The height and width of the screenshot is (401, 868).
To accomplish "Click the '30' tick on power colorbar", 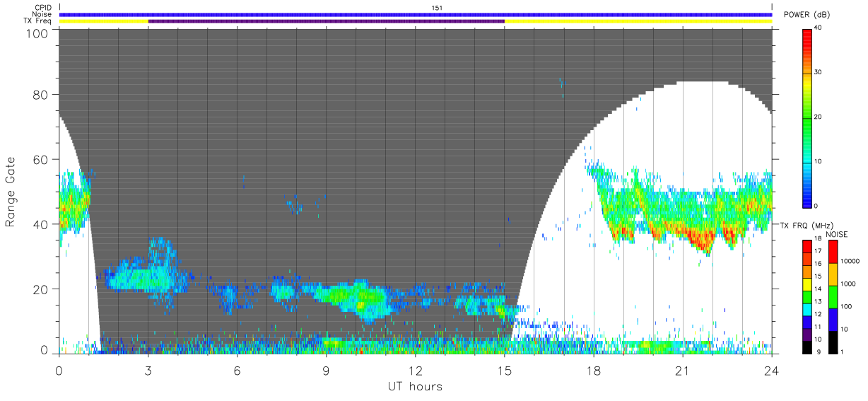I will pos(819,72).
